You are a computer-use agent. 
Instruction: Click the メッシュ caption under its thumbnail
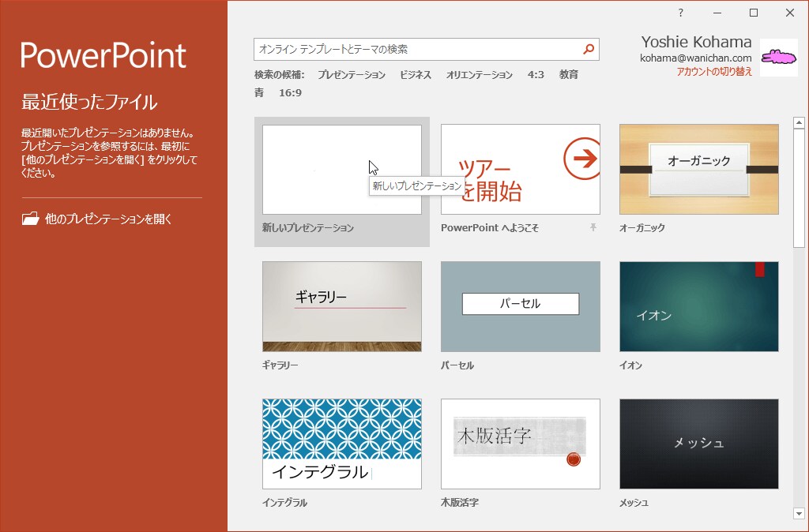(634, 503)
